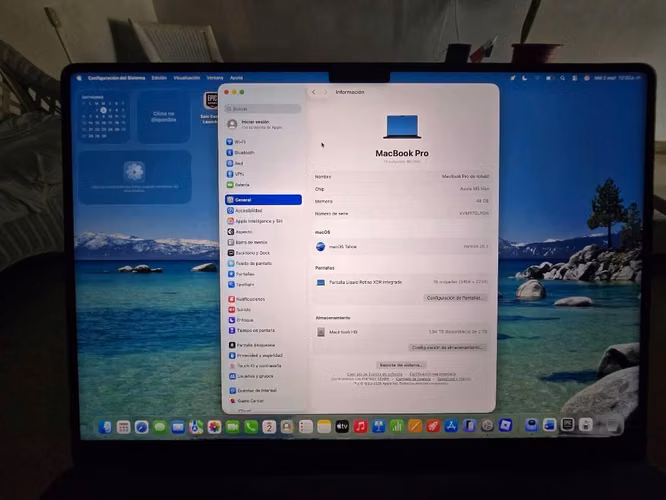This screenshot has width=666, height=500.
Task: Open the Ayuda menu
Action: (x=237, y=78)
